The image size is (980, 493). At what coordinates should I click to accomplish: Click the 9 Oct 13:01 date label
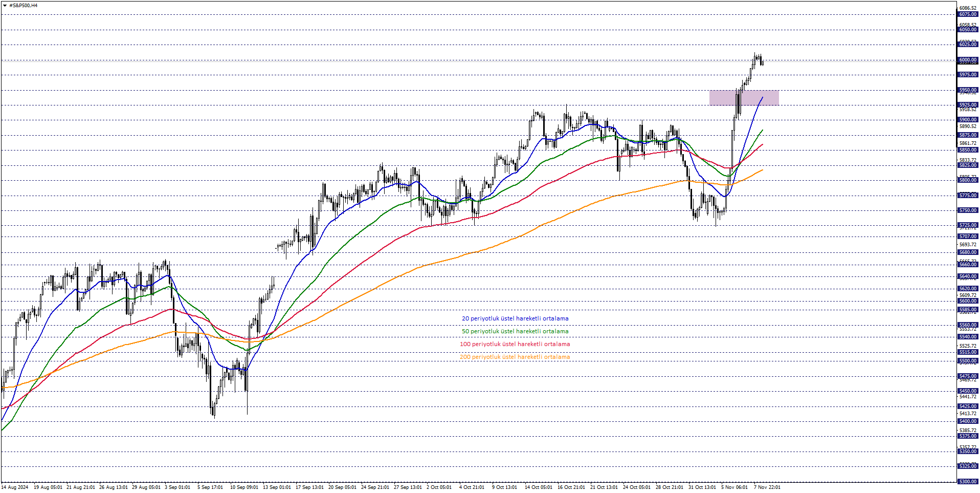505,487
